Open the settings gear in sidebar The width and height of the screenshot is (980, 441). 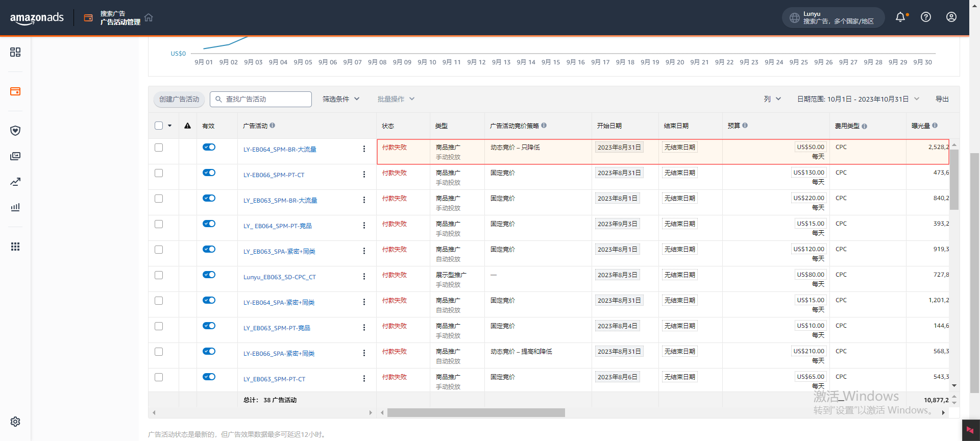pos(15,422)
